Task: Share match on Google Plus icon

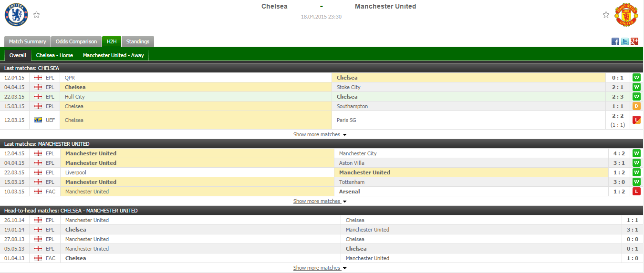Action: (634, 41)
